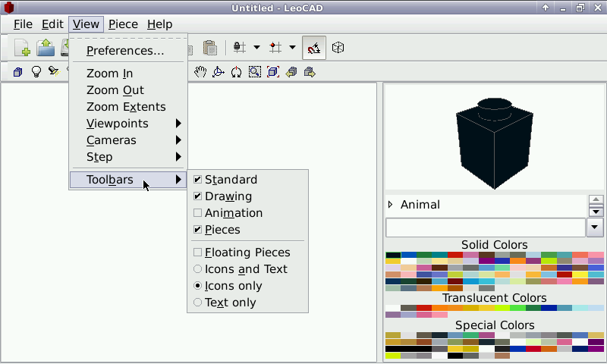Viewport: 607px width, 364px height.
Task: Select the Roll circular arrows tool
Action: click(x=236, y=72)
